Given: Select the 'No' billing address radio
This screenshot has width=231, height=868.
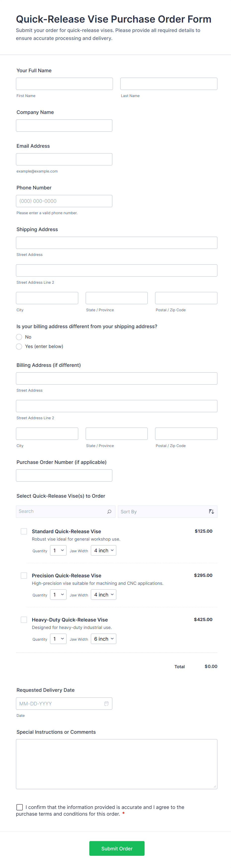Looking at the screenshot, I should click(x=19, y=337).
